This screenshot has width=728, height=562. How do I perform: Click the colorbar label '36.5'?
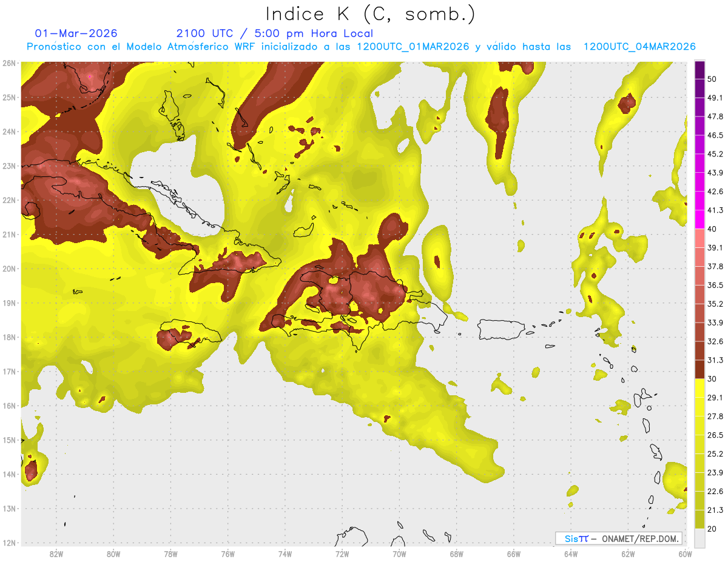(x=715, y=286)
